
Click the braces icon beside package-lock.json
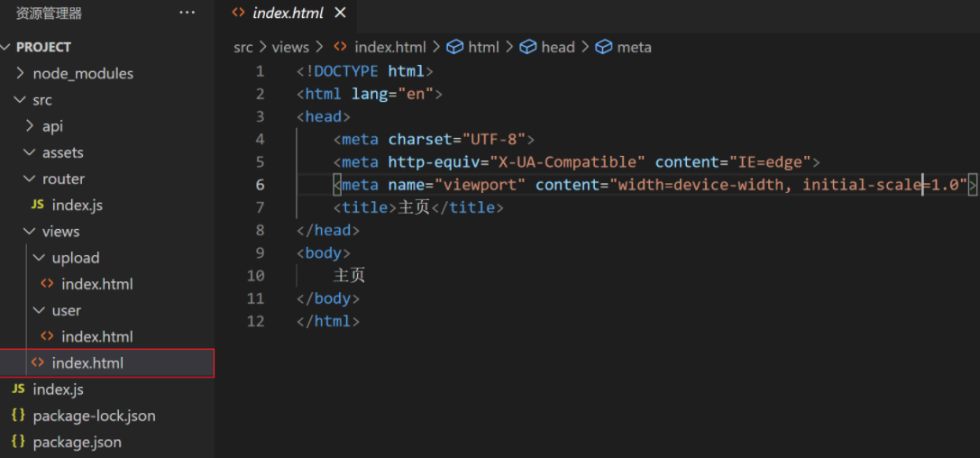click(x=18, y=416)
